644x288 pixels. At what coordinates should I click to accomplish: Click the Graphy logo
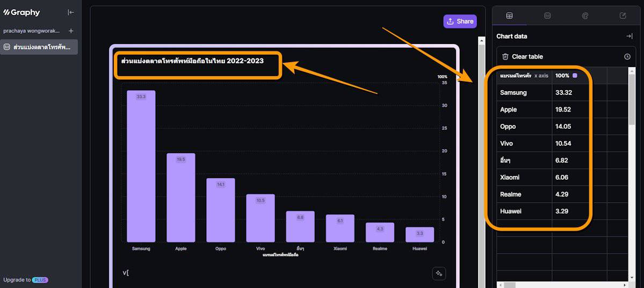point(21,12)
